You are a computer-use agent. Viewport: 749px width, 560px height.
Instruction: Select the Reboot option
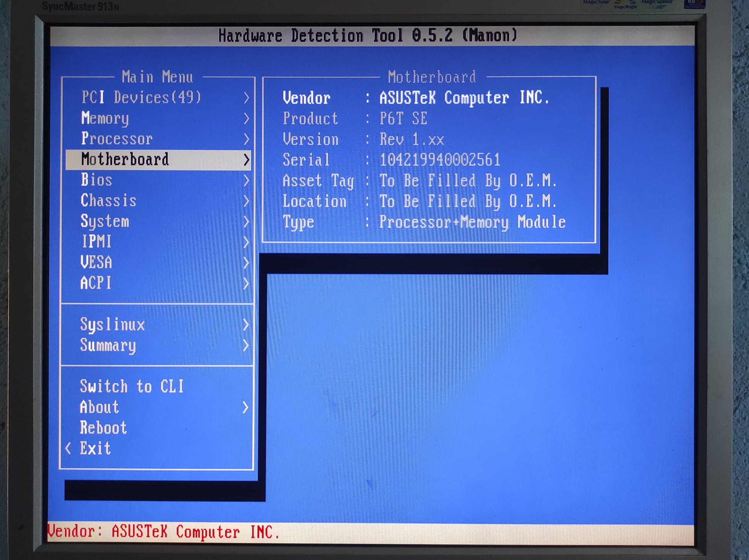(104, 428)
